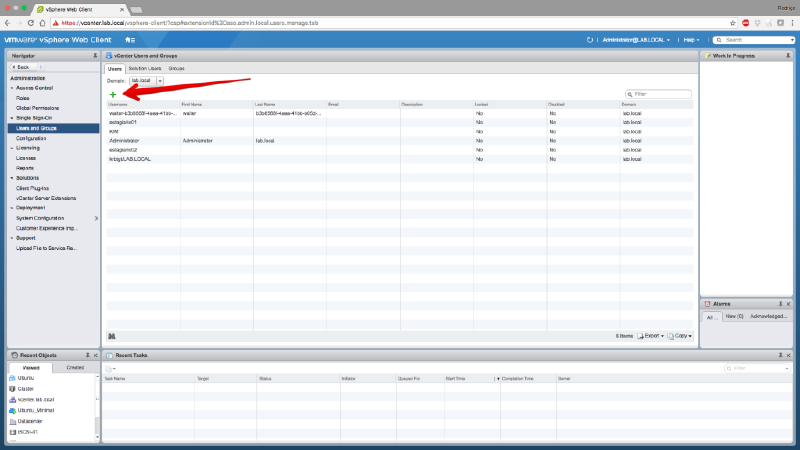Click the green Add User plus icon

point(113,94)
